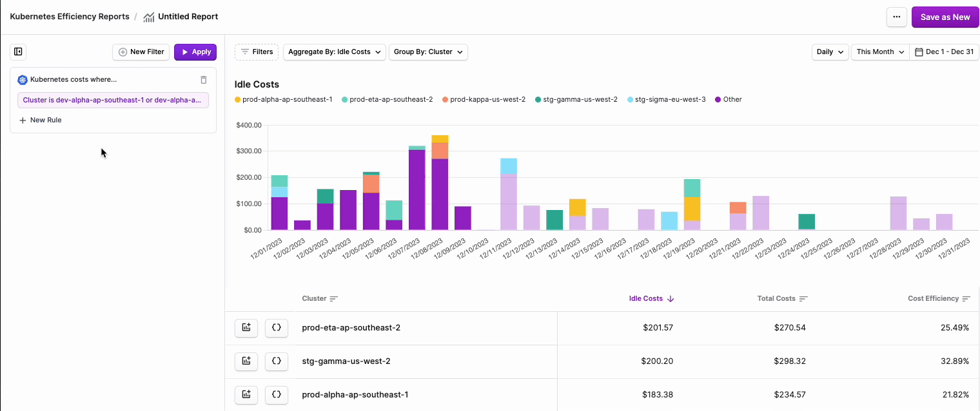The width and height of the screenshot is (980, 411).
Task: Open braces icon for prod-eta-ap-southeast-2 row
Action: [277, 327]
